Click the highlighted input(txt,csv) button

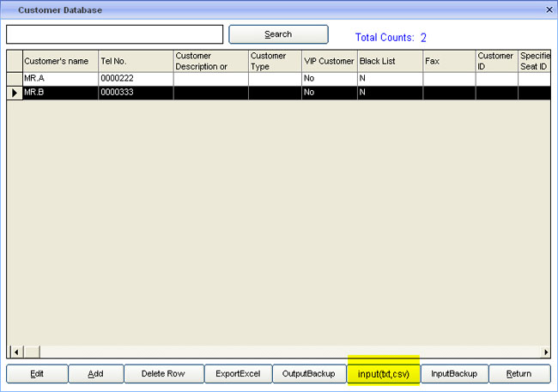point(383,374)
